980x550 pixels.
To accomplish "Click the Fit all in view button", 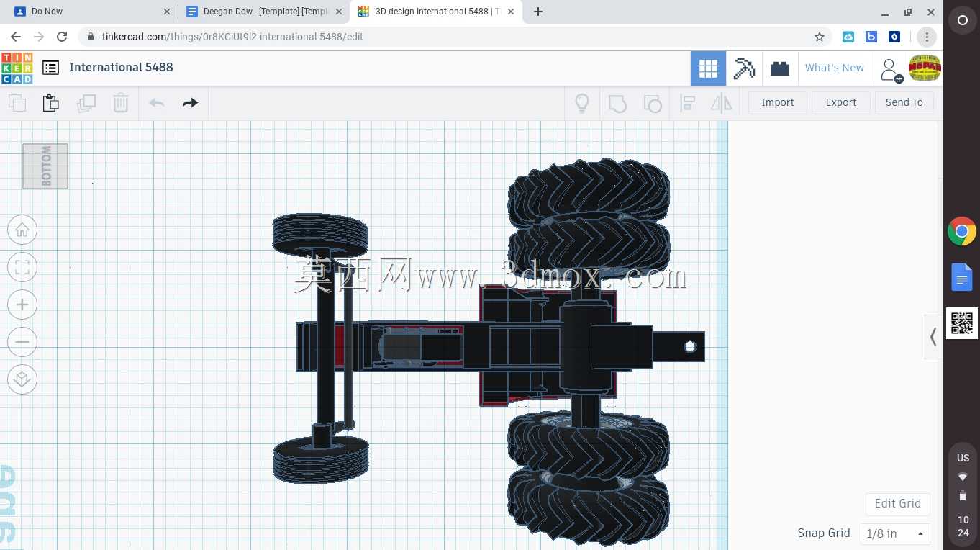I will click(x=22, y=267).
